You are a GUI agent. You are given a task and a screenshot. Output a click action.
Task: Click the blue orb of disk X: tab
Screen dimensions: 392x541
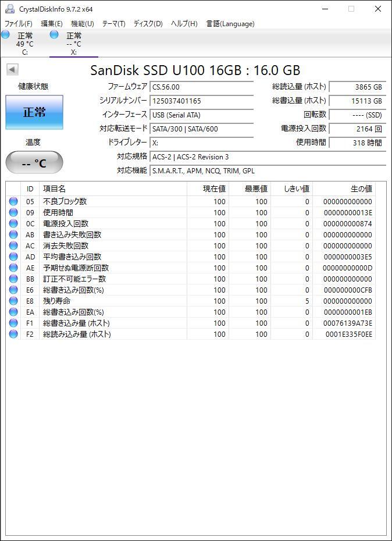pos(54,34)
